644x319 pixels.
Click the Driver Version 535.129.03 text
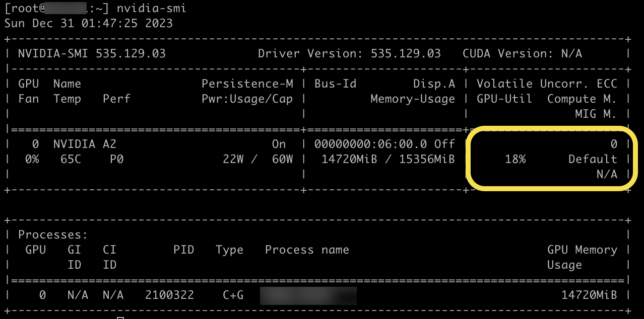[349, 54]
